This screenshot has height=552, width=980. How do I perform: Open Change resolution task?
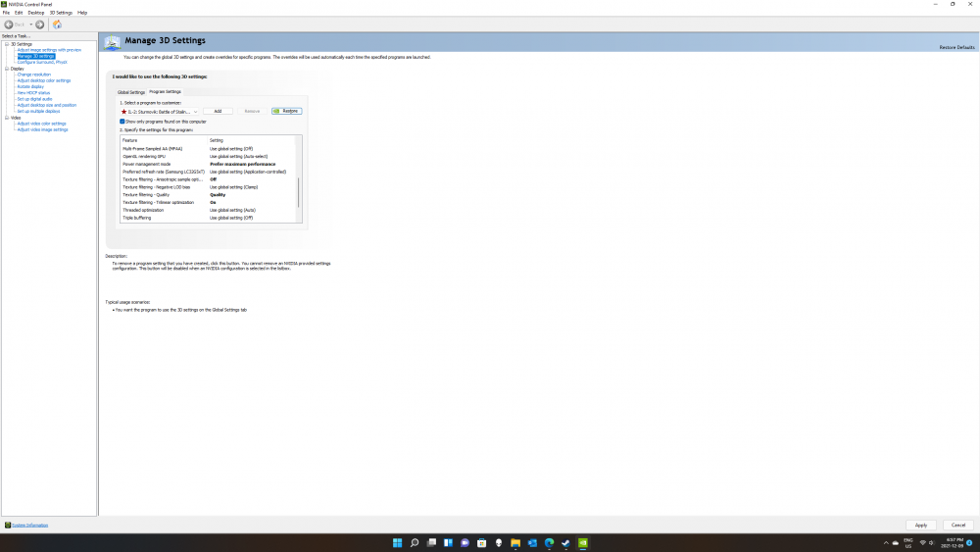[33, 75]
